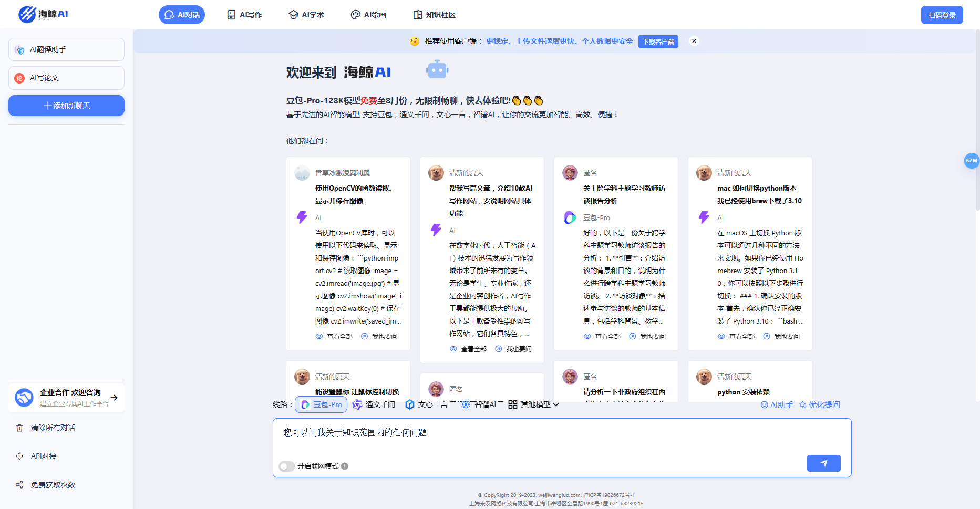Image resolution: width=980 pixels, height=509 pixels.
Task: Open the AI绘画 tab
Action: [368, 15]
